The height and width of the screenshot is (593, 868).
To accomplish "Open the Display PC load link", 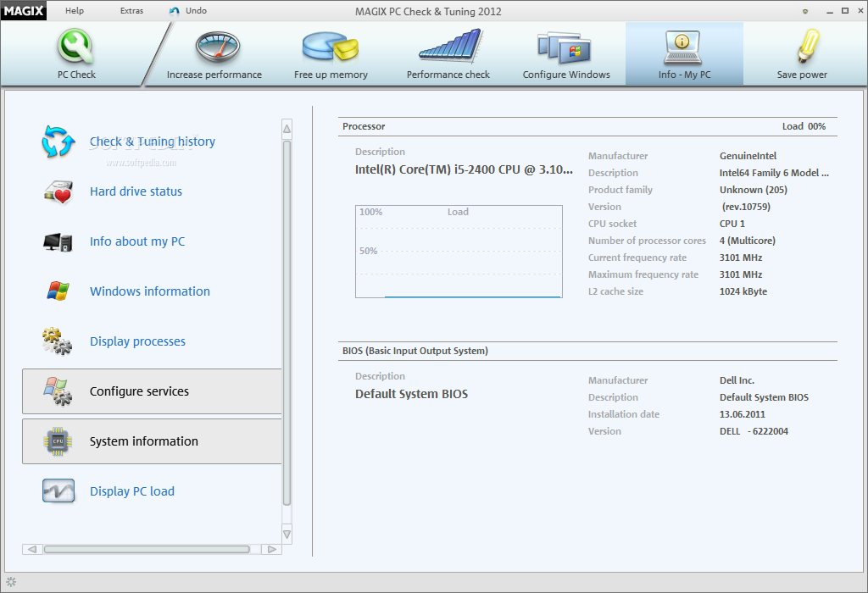I will (131, 491).
